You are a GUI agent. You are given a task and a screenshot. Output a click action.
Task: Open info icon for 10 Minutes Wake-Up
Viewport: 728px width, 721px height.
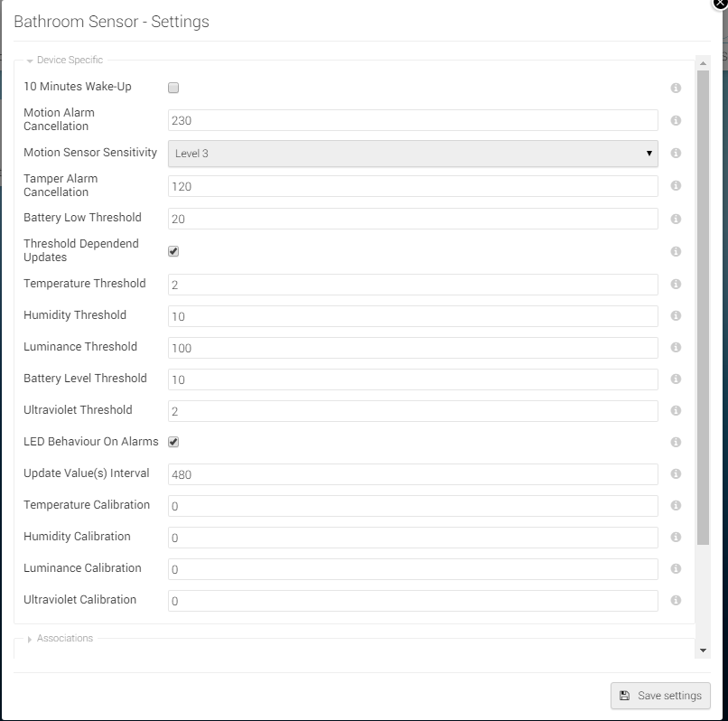tap(676, 88)
